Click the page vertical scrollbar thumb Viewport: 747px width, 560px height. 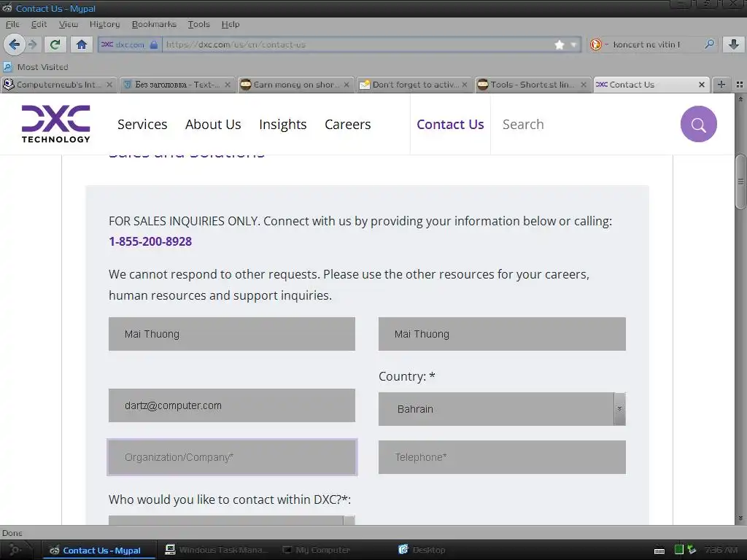(741, 182)
